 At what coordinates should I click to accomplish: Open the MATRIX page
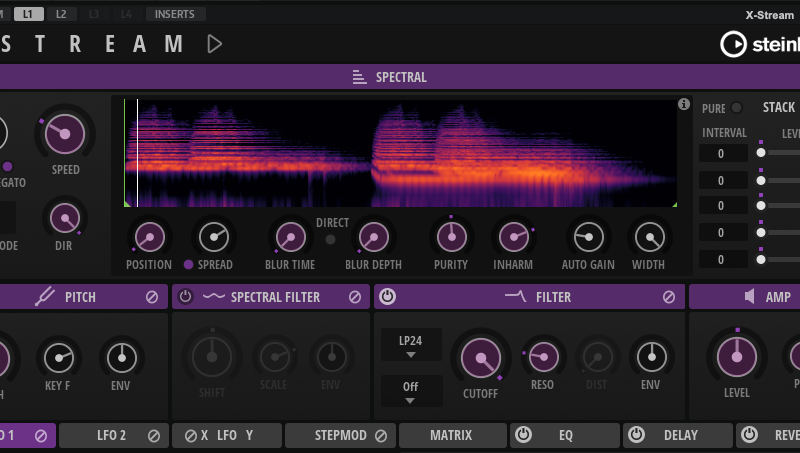click(x=451, y=435)
